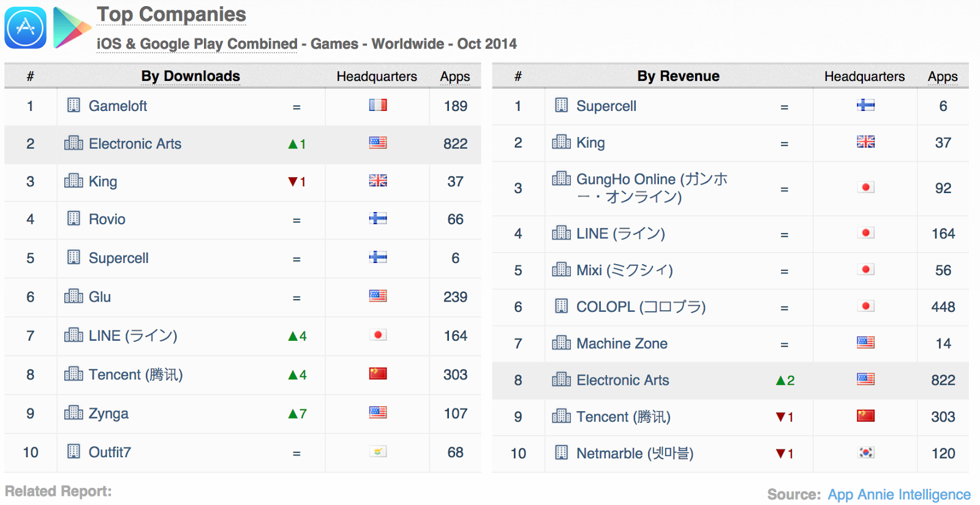The height and width of the screenshot is (505, 980).
Task: Open the Top Companies heading link
Action: 171,14
